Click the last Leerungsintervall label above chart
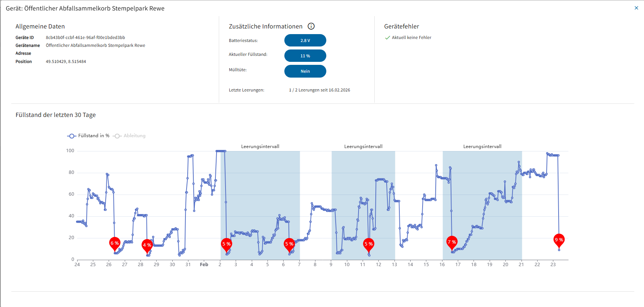This screenshot has height=307, width=644. pos(482,147)
